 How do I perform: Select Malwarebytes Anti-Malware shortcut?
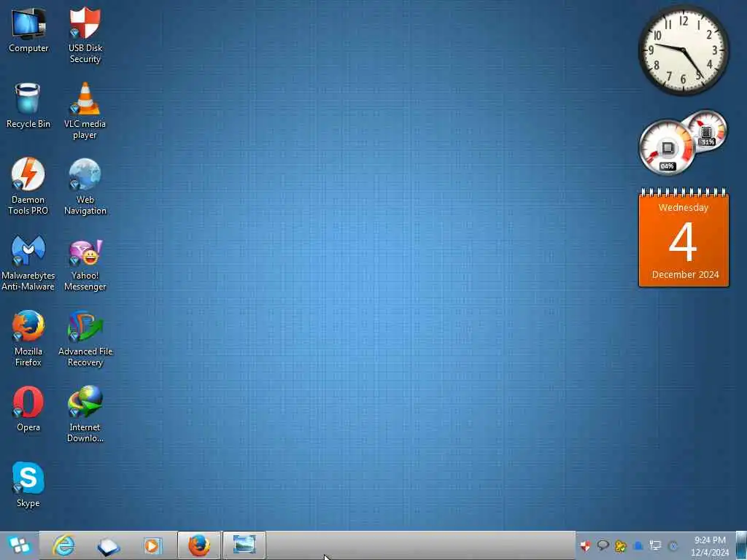[x=28, y=262]
